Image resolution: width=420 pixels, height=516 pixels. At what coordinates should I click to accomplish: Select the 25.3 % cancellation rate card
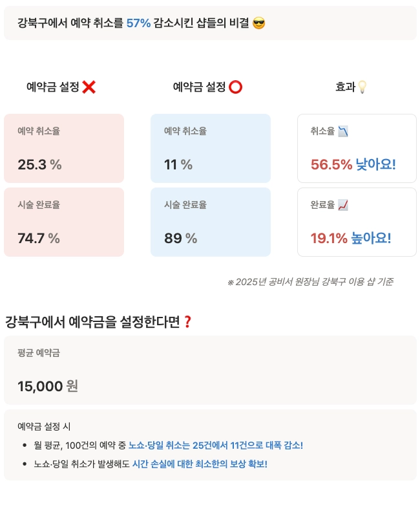[x=64, y=148]
